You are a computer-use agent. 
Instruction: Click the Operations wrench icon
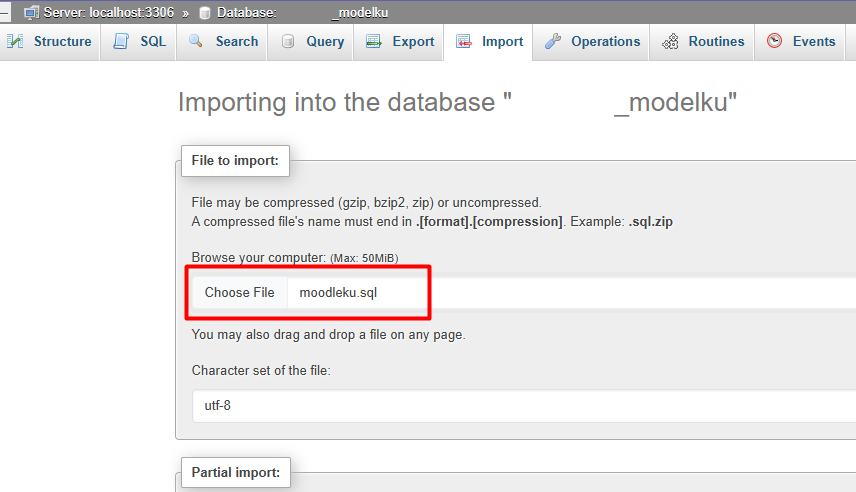(x=553, y=41)
